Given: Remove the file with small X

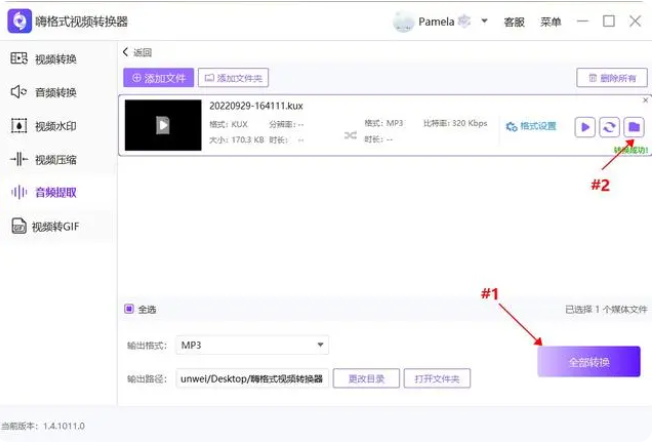Looking at the screenshot, I should [x=645, y=100].
